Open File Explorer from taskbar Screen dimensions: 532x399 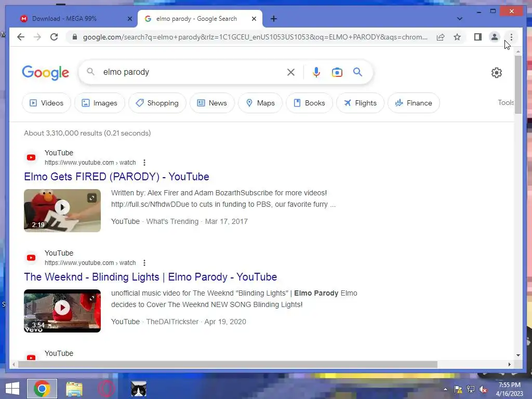(74, 389)
